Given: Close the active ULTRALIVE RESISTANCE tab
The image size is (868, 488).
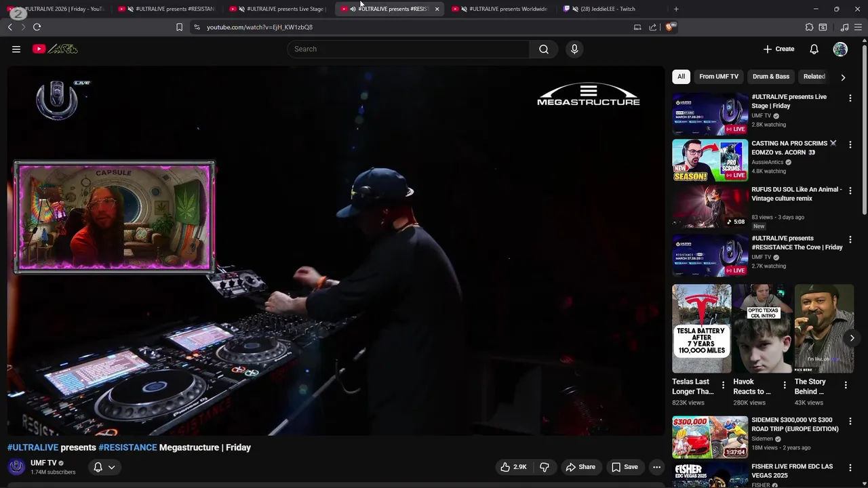Looking at the screenshot, I should [437, 9].
